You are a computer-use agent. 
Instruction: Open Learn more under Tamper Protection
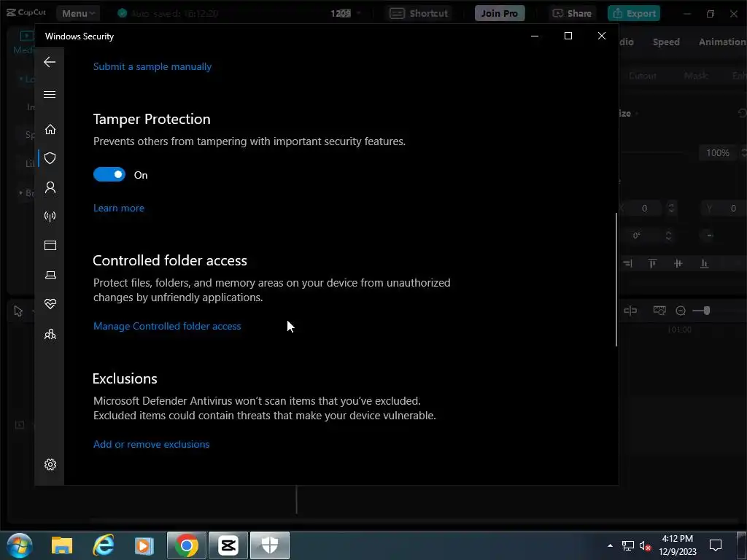[119, 208]
